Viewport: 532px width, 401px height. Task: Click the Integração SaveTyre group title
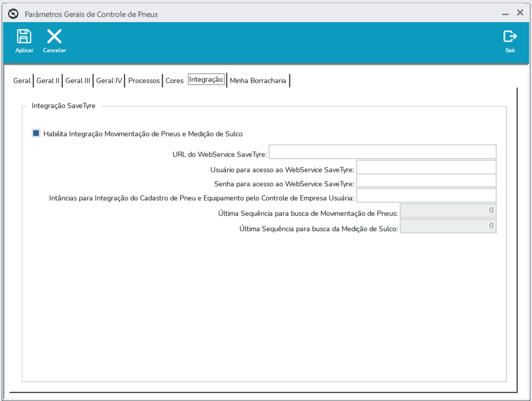pos(63,106)
